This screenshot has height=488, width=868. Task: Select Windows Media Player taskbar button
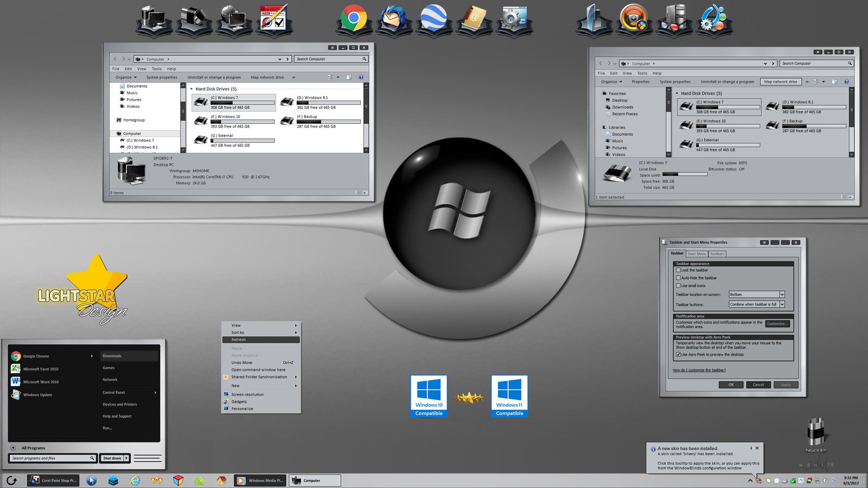click(260, 480)
